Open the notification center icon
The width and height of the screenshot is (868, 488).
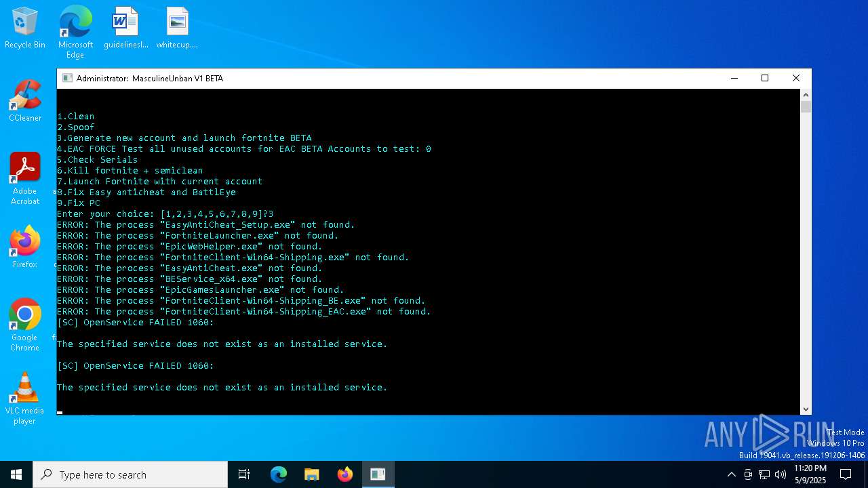pyautogui.click(x=846, y=474)
